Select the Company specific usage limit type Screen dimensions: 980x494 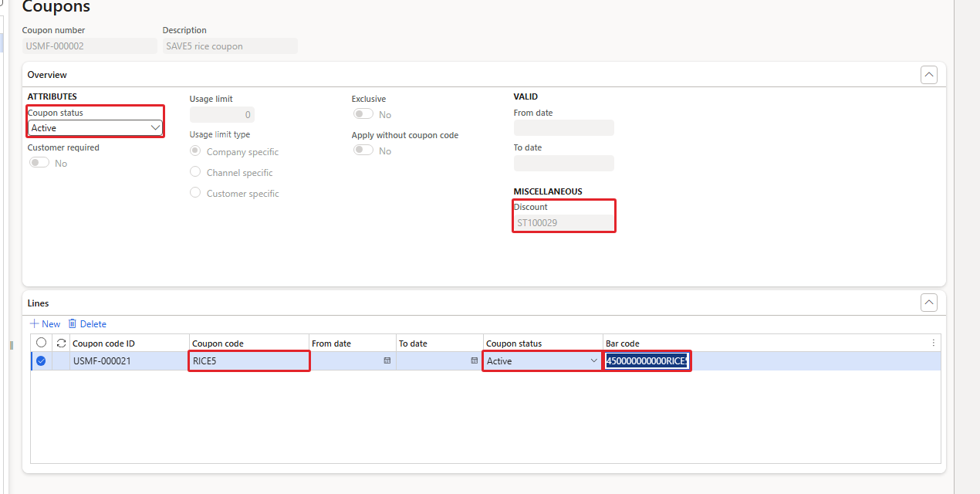coord(195,151)
